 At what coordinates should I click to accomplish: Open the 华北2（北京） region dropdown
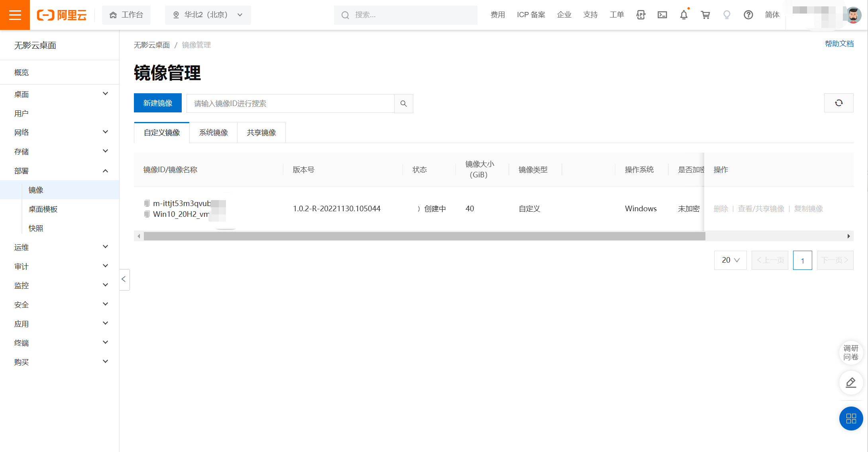coord(208,15)
